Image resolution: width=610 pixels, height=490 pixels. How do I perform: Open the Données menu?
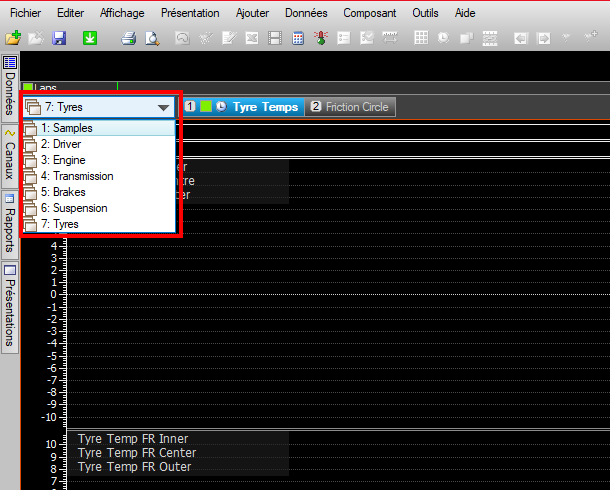pyautogui.click(x=306, y=13)
